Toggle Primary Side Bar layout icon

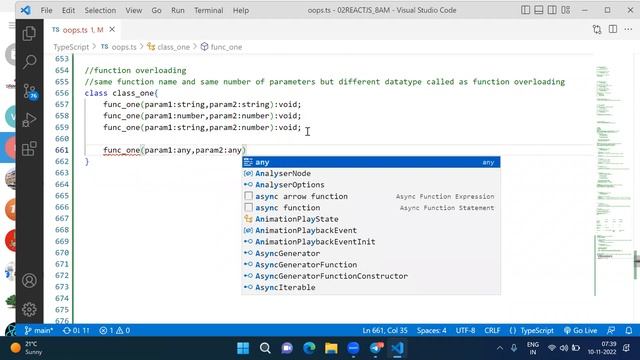[x=526, y=10]
